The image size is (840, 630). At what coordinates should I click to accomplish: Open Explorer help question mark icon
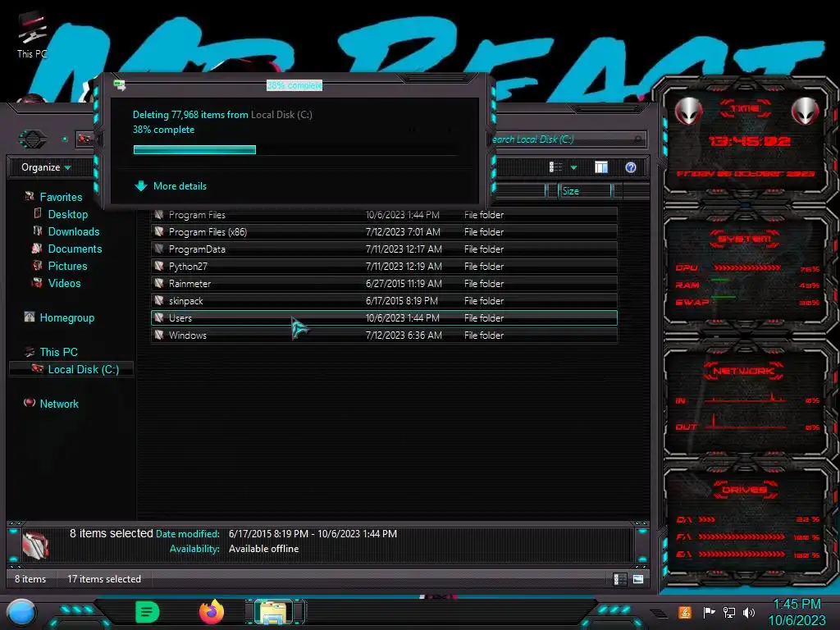(x=631, y=167)
